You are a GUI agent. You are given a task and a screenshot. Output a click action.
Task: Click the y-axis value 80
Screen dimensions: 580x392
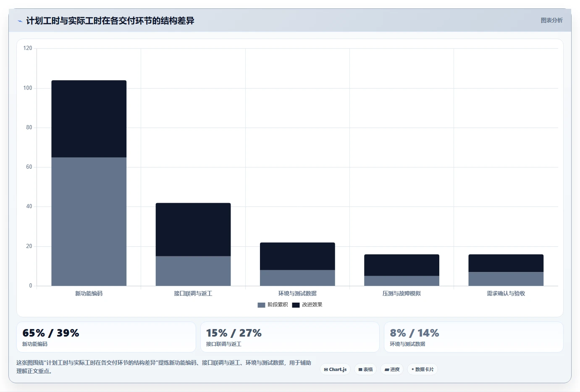(x=29, y=128)
